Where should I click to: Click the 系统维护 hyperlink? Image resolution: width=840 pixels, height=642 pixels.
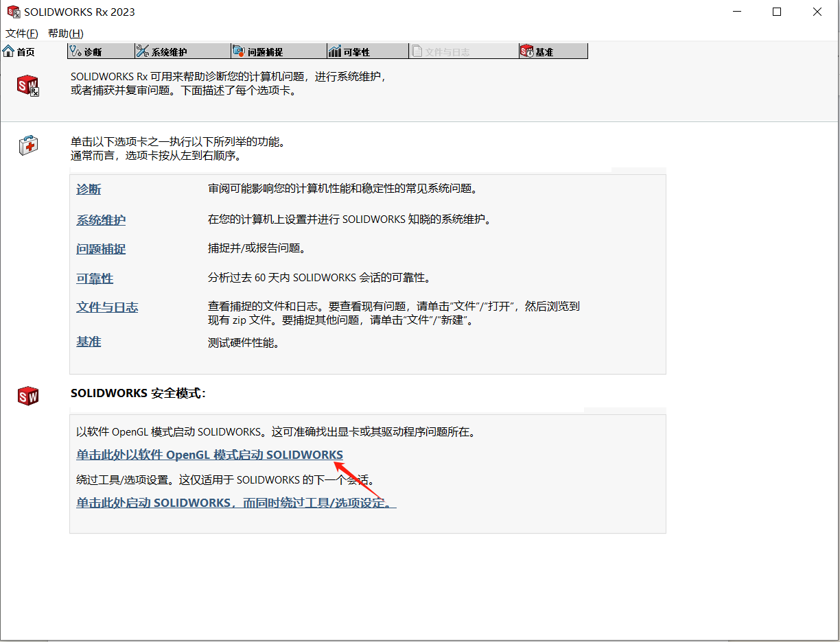(101, 220)
